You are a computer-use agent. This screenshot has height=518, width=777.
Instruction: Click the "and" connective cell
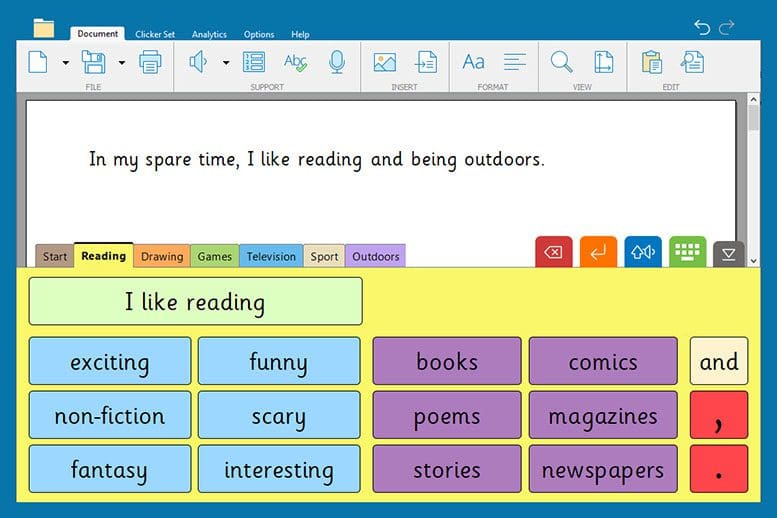[719, 361]
